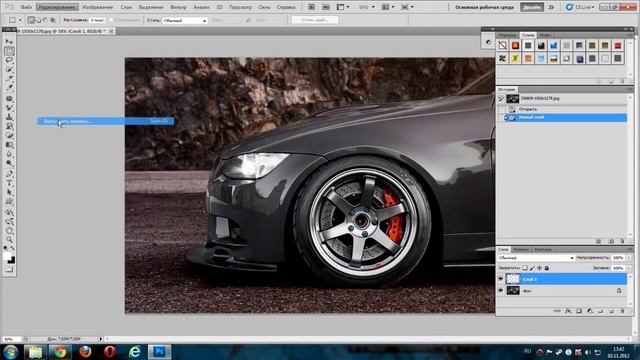Select the Horizontal Type tool
Viewport: 640px width, 360px height.
coord(9,183)
